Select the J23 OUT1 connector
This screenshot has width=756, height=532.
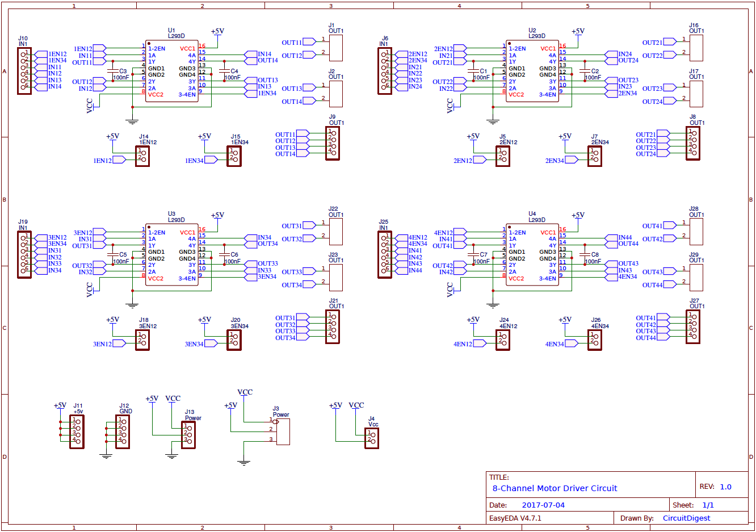[335, 278]
